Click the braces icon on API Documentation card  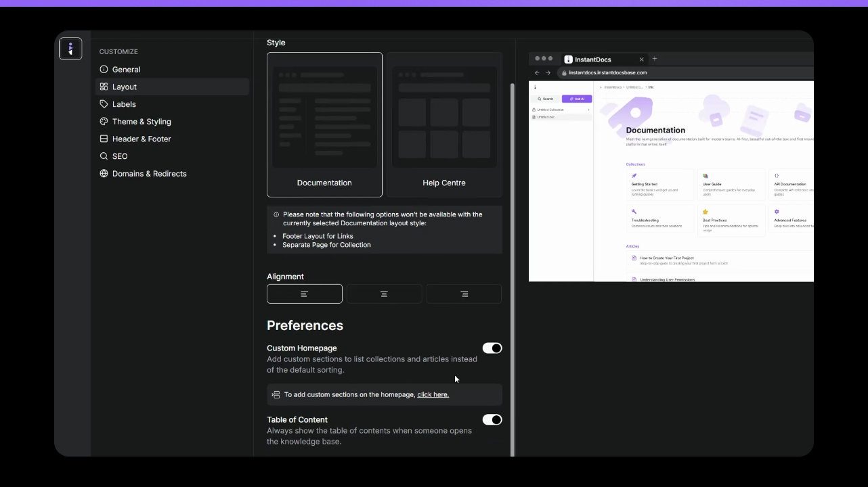point(777,176)
